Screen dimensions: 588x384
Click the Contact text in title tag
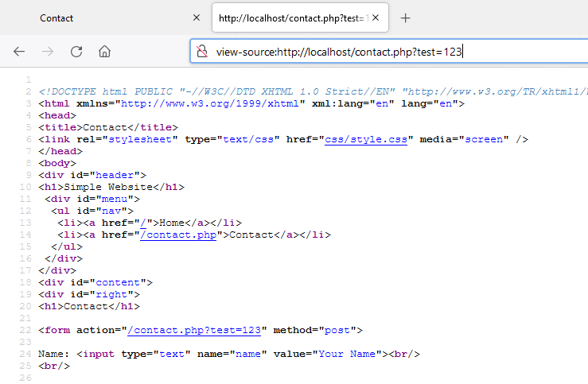(x=104, y=127)
